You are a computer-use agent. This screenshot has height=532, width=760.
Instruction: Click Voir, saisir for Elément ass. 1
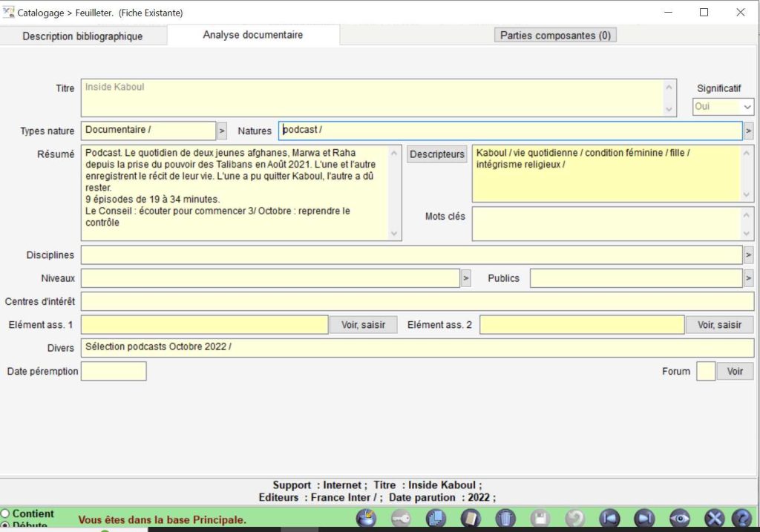[x=364, y=325]
